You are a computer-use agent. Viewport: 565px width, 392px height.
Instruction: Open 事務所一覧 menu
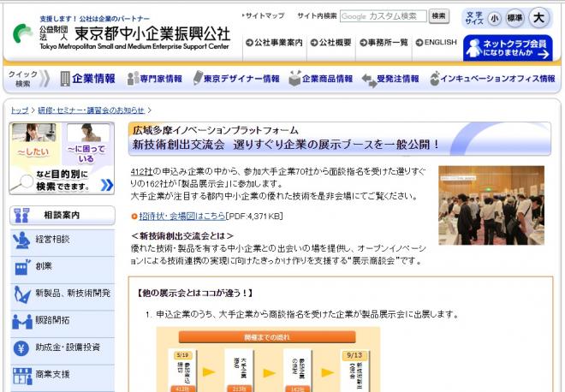[x=384, y=43]
